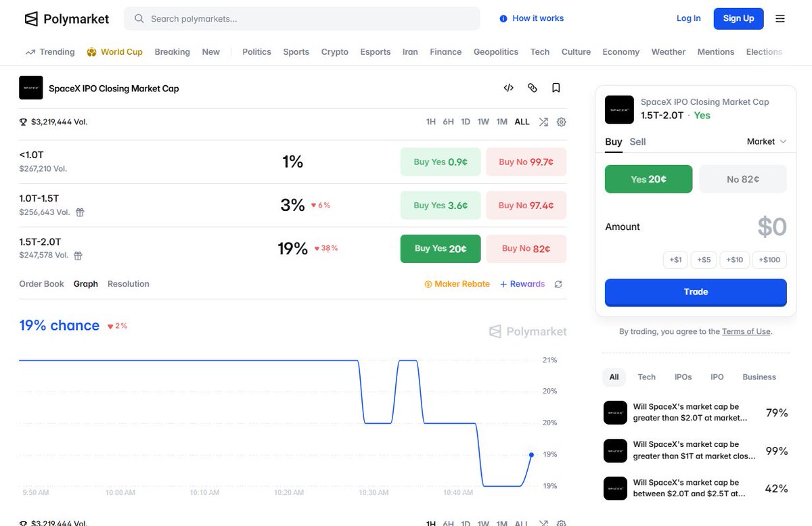This screenshot has width=812, height=526.
Task: Select the Sell tab in trade panel
Action: [x=637, y=142]
